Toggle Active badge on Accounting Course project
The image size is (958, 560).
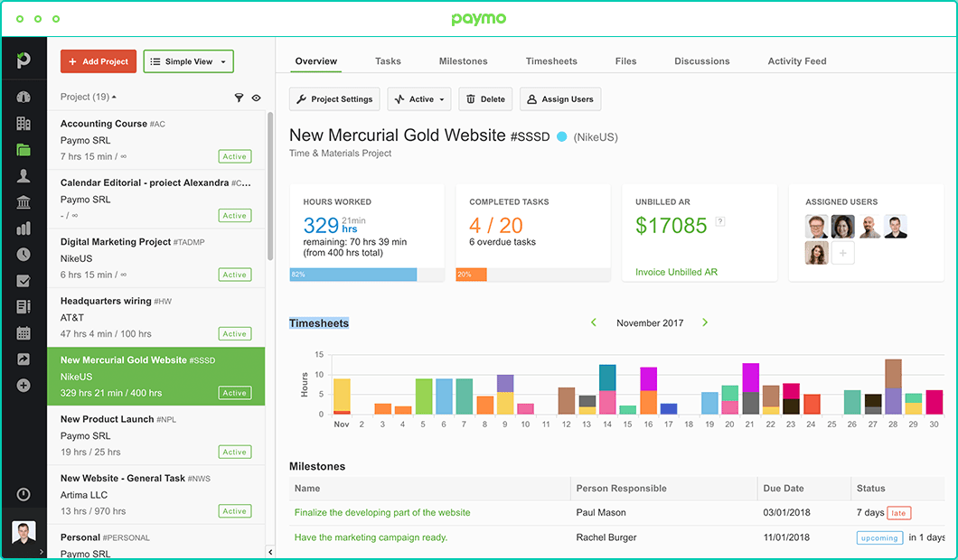(234, 157)
